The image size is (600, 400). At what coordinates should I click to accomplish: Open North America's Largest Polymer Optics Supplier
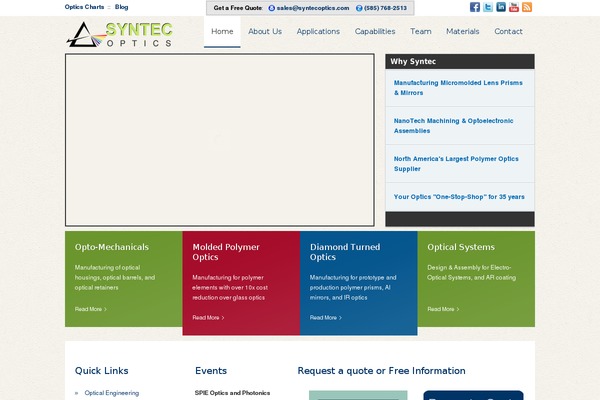(456, 163)
